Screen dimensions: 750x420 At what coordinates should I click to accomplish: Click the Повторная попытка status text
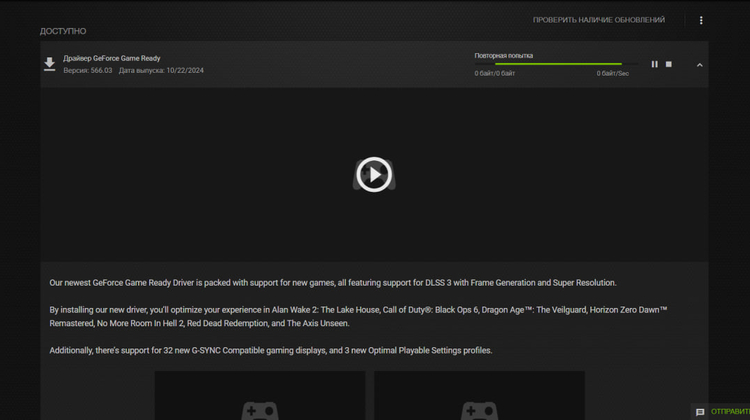[503, 55]
